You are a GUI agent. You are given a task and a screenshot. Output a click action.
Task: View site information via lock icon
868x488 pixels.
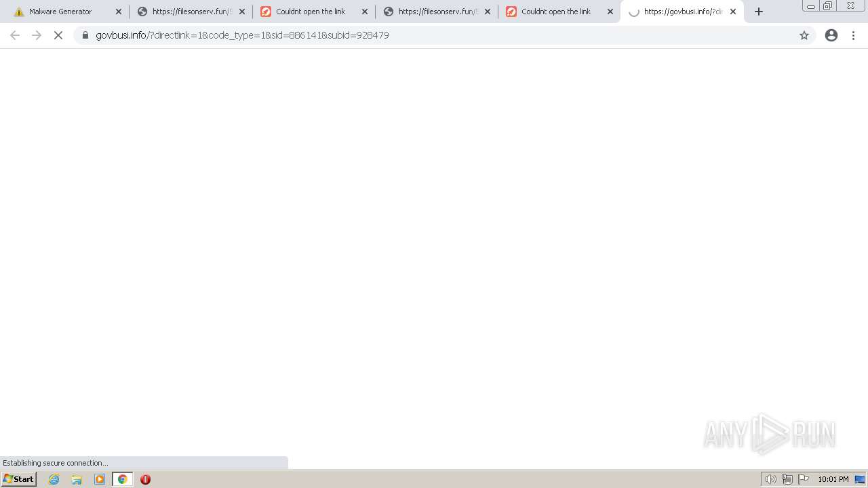tap(85, 35)
